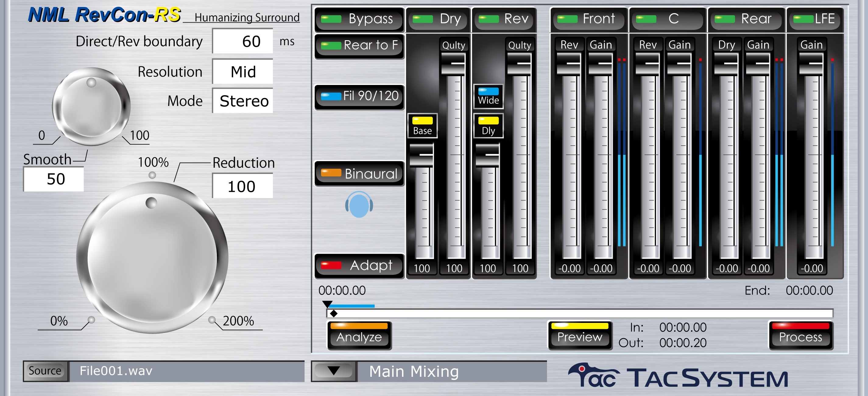Toggle the Base button in Dry section
Viewport: 868px width, 396px height.
coord(422,126)
